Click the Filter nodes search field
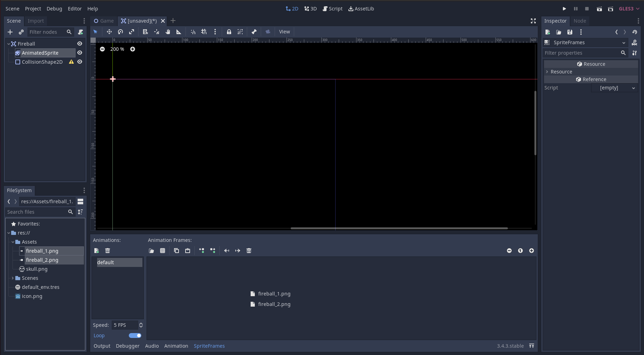 point(50,32)
